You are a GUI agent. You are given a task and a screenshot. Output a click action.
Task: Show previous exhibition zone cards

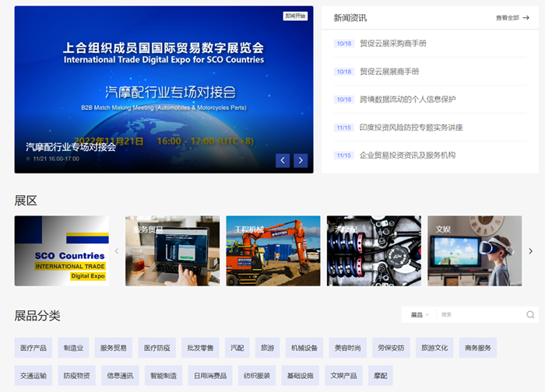(117, 251)
